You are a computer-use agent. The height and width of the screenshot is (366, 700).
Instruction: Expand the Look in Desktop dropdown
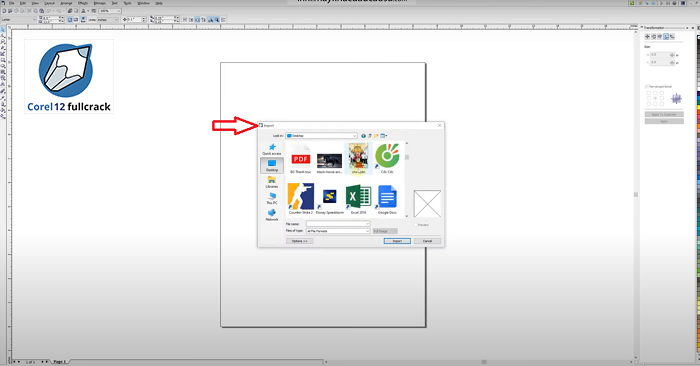pos(321,136)
